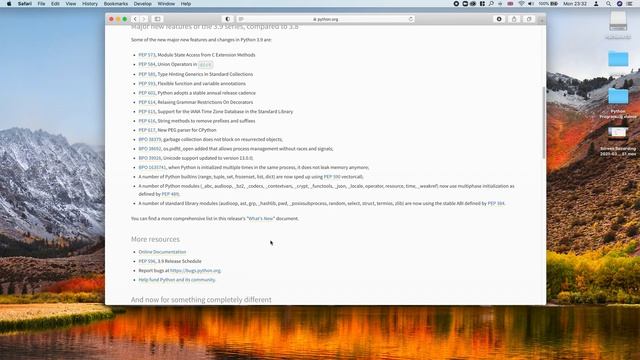This screenshot has width=640, height=360.
Task: Open the PEP 489 link
Action: [x=170, y=194]
